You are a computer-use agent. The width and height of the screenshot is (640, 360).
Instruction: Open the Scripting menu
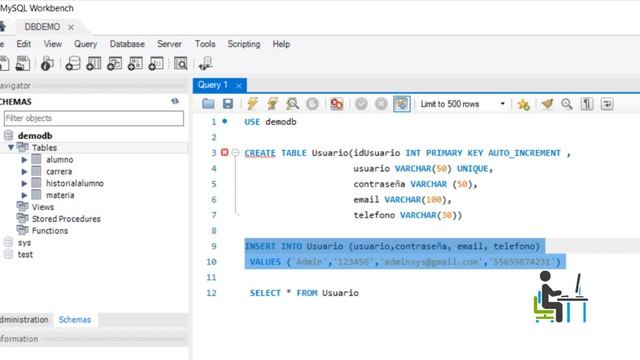point(244,44)
